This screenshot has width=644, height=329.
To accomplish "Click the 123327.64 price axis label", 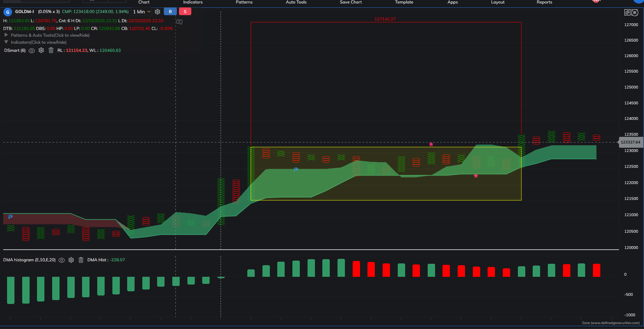I will (630, 142).
